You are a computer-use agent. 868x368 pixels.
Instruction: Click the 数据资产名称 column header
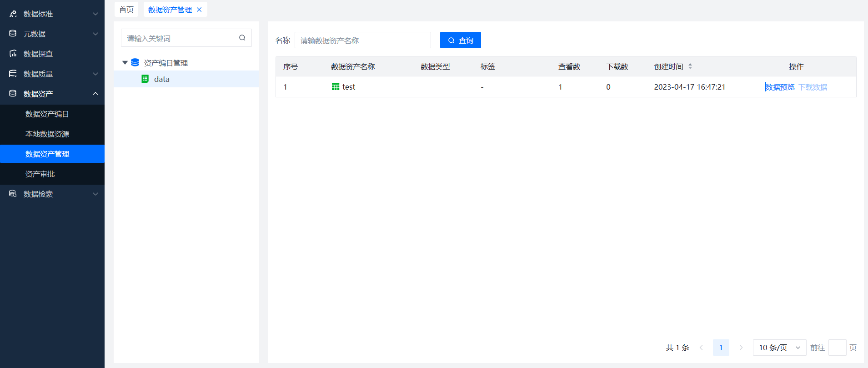coord(353,66)
